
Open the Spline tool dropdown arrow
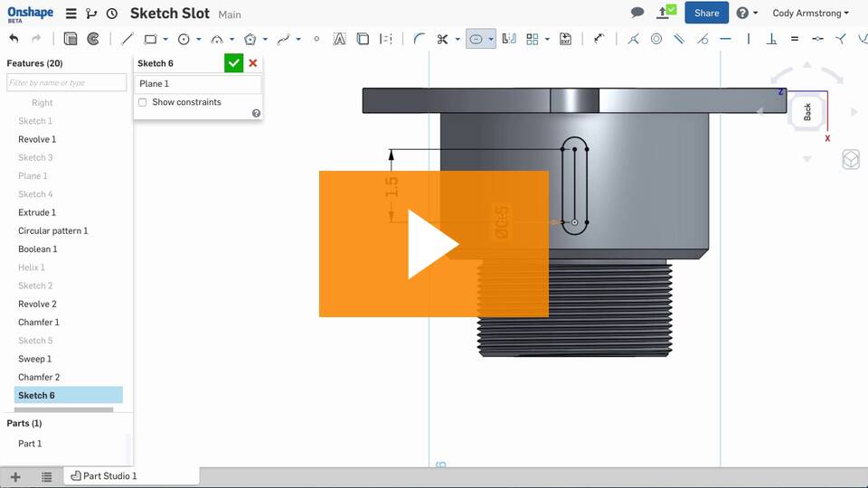tap(298, 39)
